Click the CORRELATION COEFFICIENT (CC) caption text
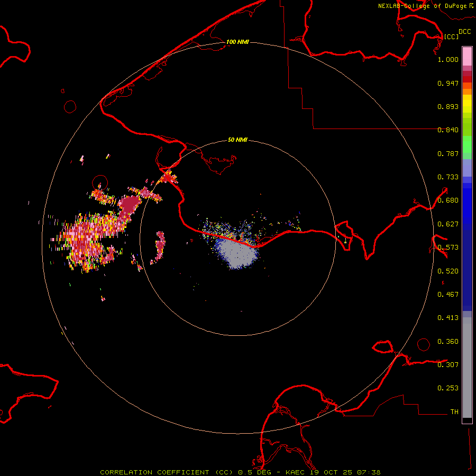Viewport: 476px width, 476px height. coord(166,472)
